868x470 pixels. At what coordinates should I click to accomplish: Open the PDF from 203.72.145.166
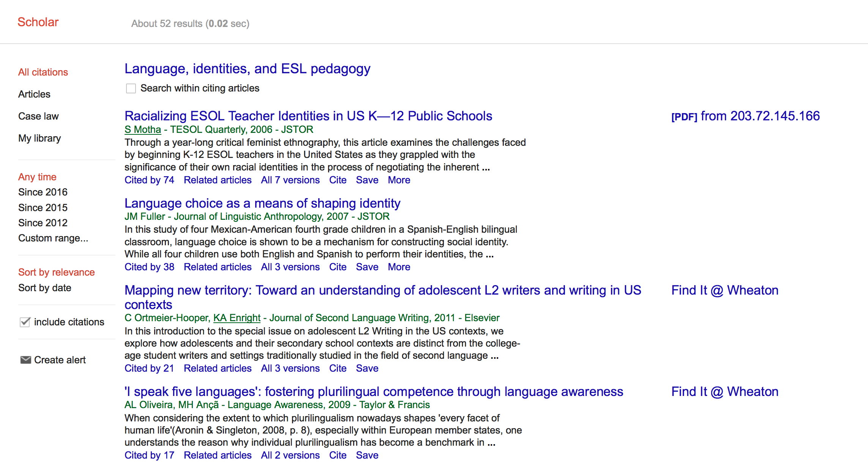click(x=745, y=116)
